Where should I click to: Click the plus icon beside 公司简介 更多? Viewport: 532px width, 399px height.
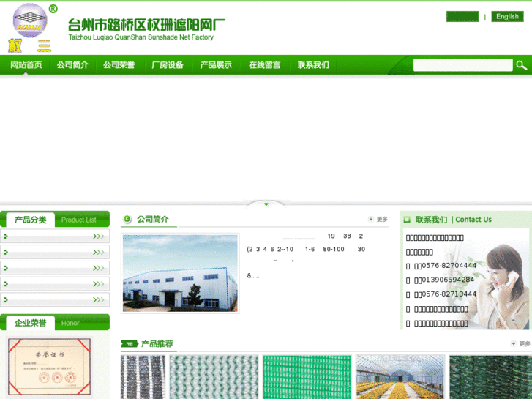pyautogui.click(x=370, y=219)
